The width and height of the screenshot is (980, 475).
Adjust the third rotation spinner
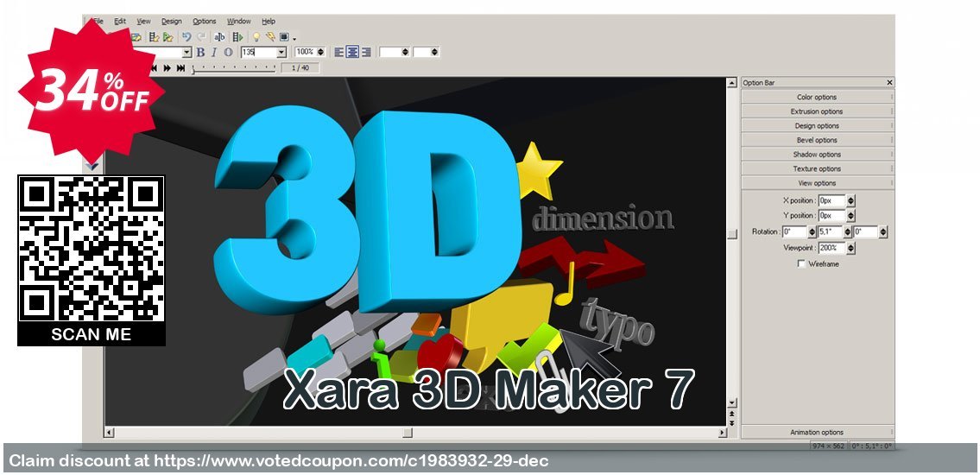[x=882, y=231]
